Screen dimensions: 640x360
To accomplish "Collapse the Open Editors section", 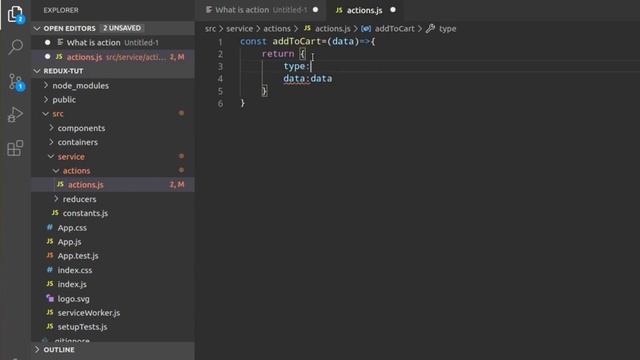I will 38,28.
